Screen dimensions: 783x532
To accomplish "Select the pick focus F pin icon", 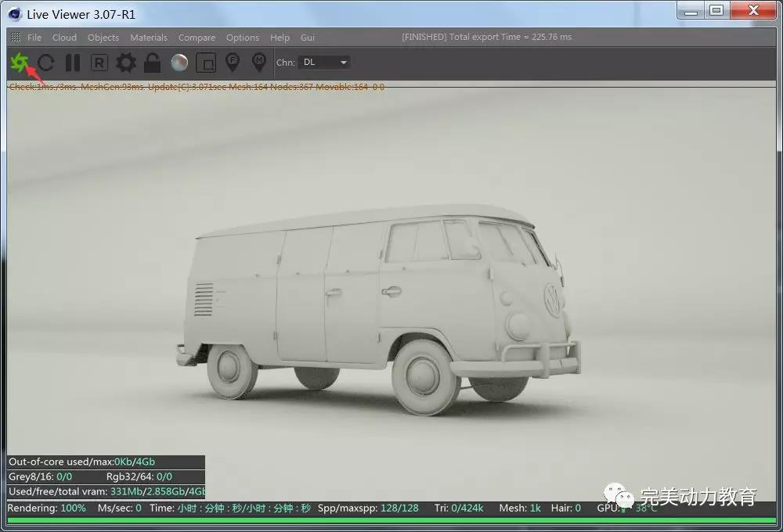I will [233, 63].
